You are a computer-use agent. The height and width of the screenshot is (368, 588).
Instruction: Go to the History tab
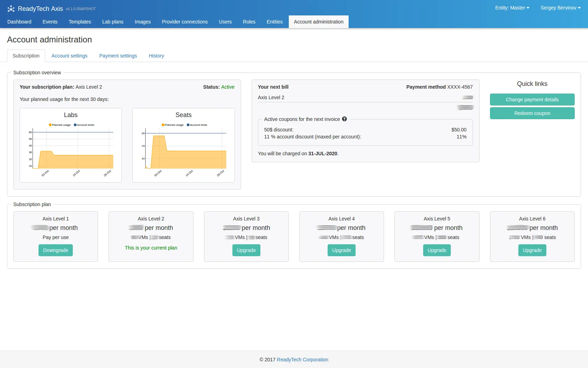[156, 56]
